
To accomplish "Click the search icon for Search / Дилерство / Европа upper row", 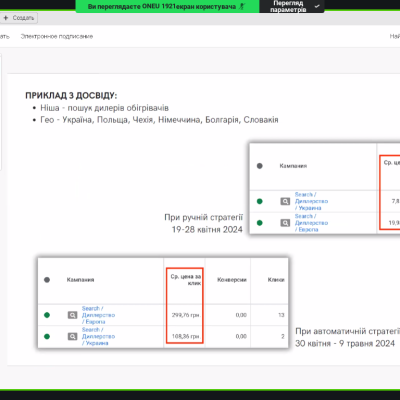I will 285,223.
